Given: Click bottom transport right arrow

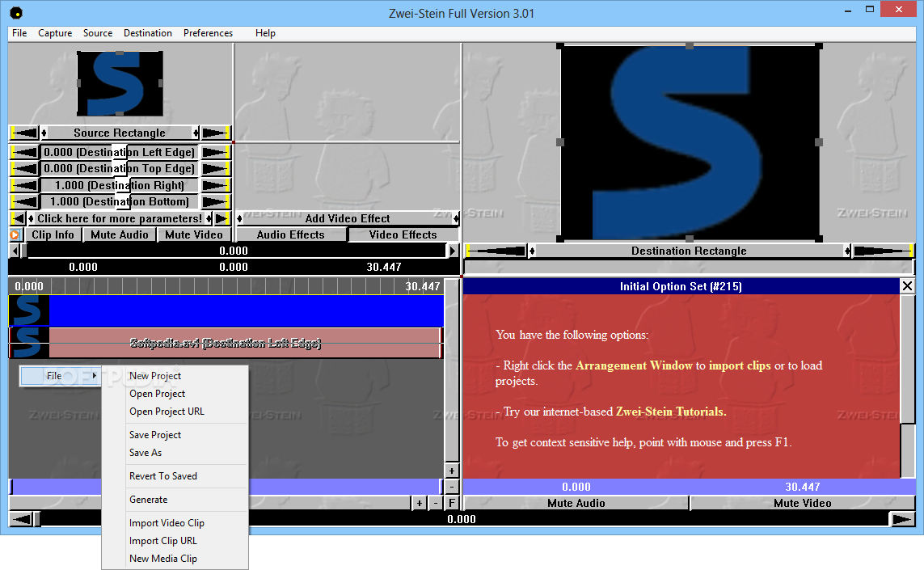Looking at the screenshot, I should point(902,519).
